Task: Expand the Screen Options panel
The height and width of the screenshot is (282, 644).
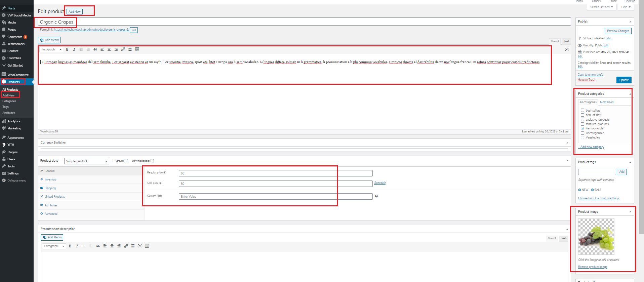Action: click(x=602, y=7)
